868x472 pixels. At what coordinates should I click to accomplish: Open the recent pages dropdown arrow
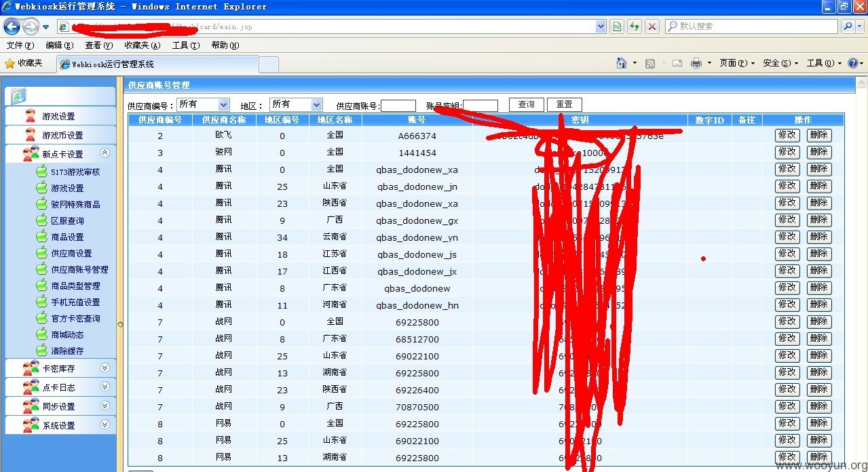45,27
